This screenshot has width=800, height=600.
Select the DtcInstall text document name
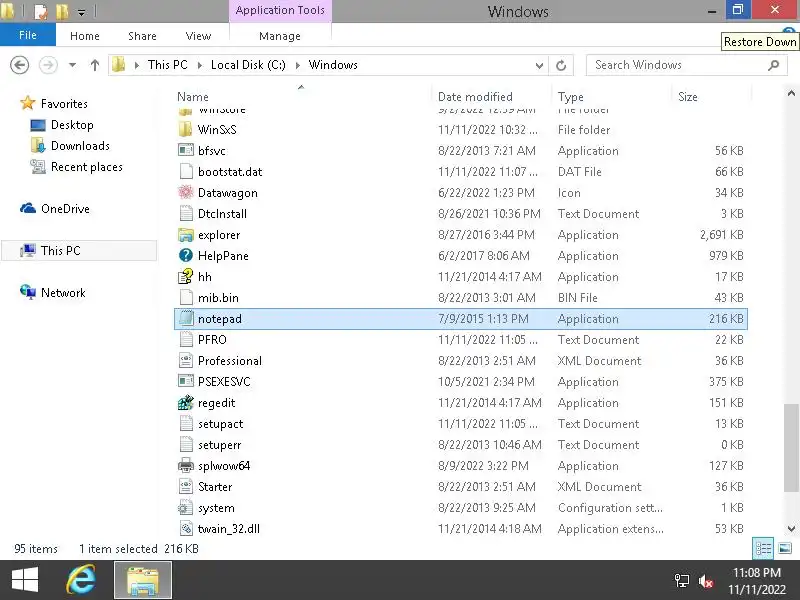[x=222, y=214]
